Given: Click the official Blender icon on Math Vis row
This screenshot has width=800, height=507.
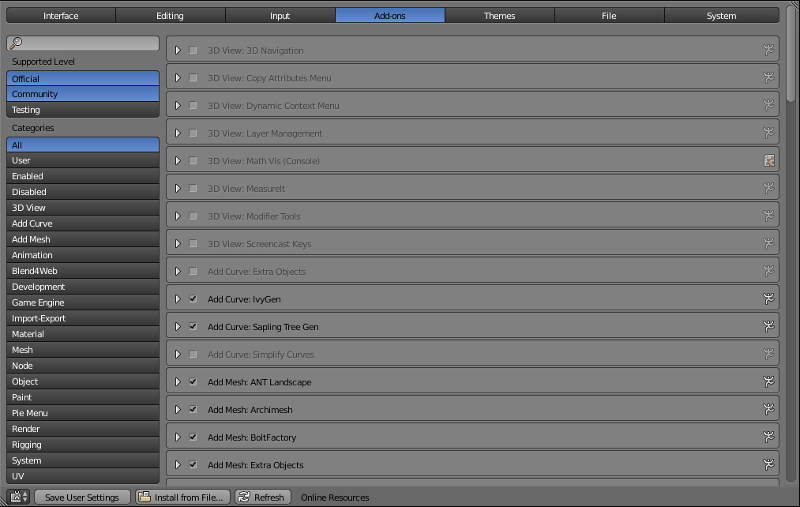Looking at the screenshot, I should click(769, 161).
